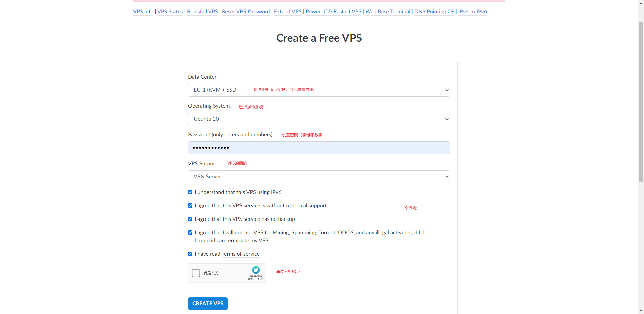
Task: Open the VPS Purpose dropdown
Action: pyautogui.click(x=319, y=177)
